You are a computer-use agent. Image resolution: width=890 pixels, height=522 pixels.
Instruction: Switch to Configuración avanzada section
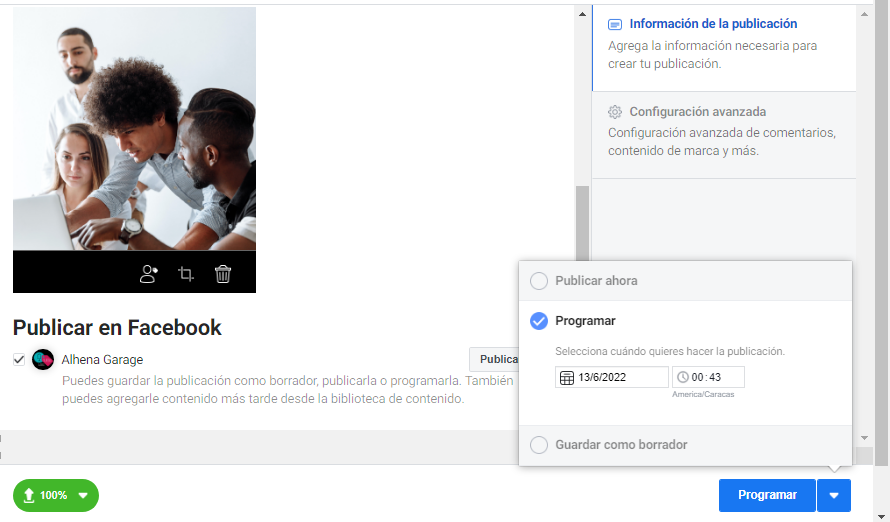697,112
